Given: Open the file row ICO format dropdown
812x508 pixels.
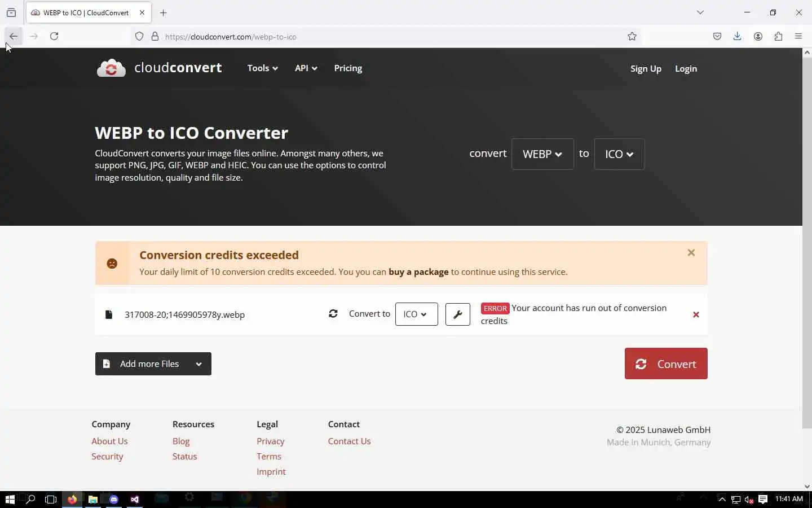Looking at the screenshot, I should 416,314.
